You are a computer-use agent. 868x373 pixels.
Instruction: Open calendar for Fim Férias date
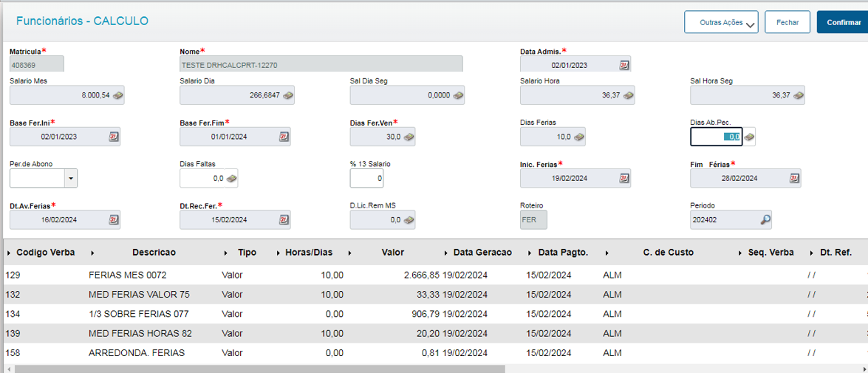tap(794, 178)
